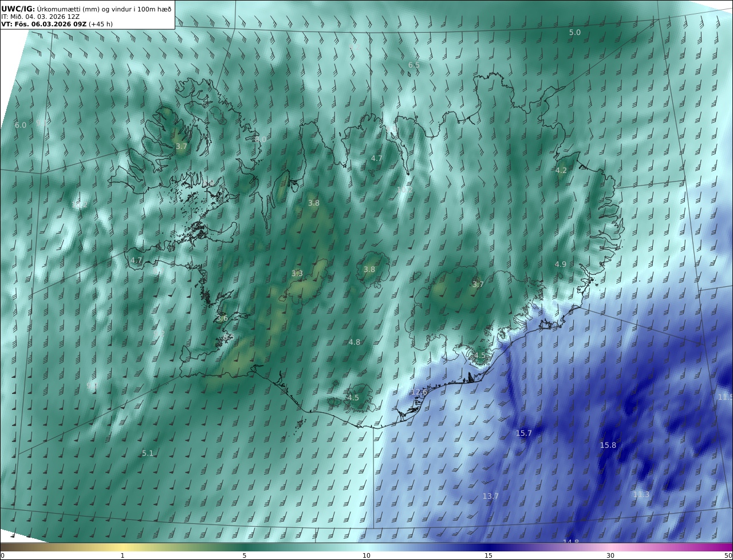Click the 5.1 value label
Viewport: 733px width, 560px height.
pyautogui.click(x=148, y=453)
